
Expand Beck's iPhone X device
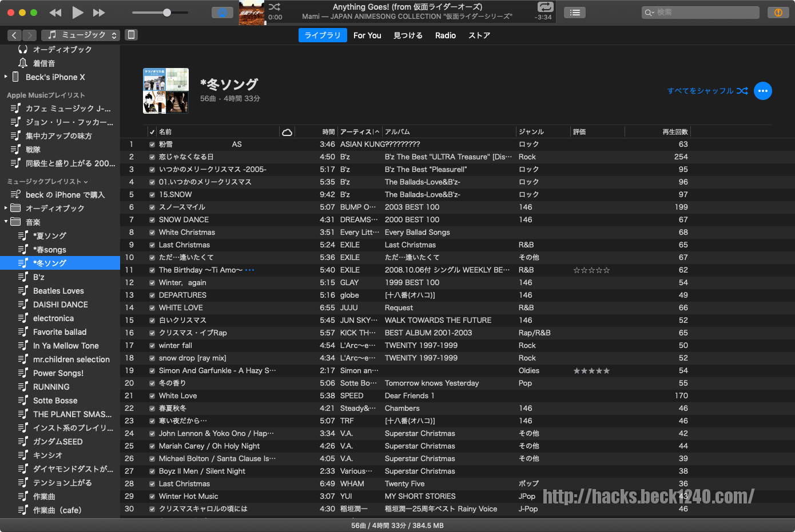point(6,77)
